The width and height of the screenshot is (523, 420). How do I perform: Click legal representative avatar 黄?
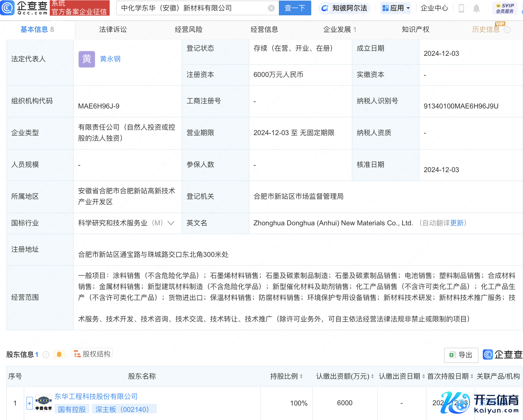(x=86, y=59)
